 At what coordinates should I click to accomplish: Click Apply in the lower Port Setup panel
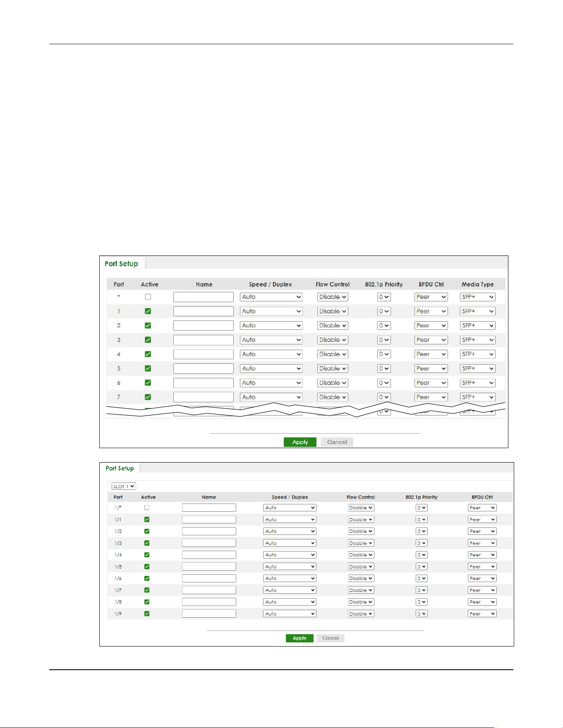point(299,638)
